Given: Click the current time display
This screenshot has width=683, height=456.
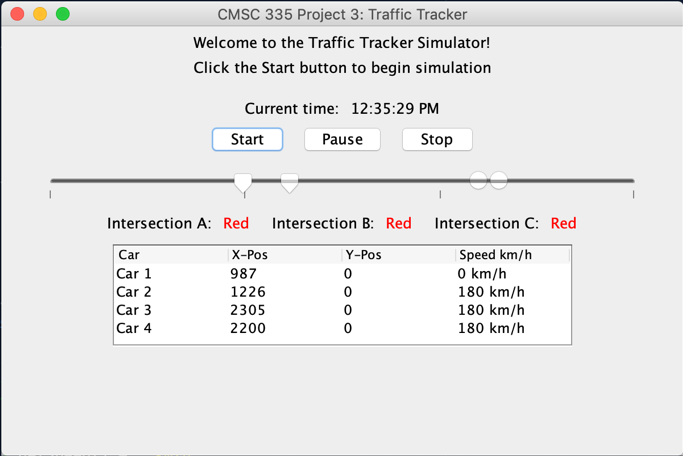Looking at the screenshot, I should pos(395,108).
